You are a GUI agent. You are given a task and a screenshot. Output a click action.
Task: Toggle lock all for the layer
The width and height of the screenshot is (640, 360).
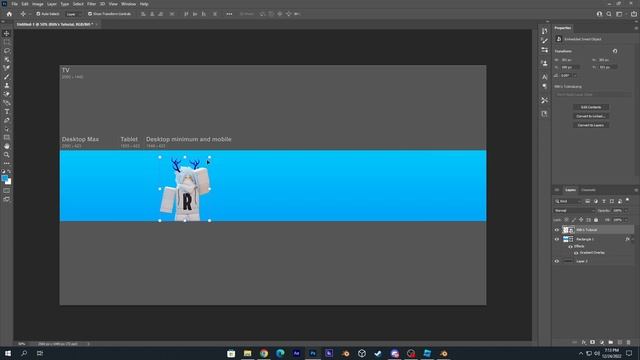596,220
